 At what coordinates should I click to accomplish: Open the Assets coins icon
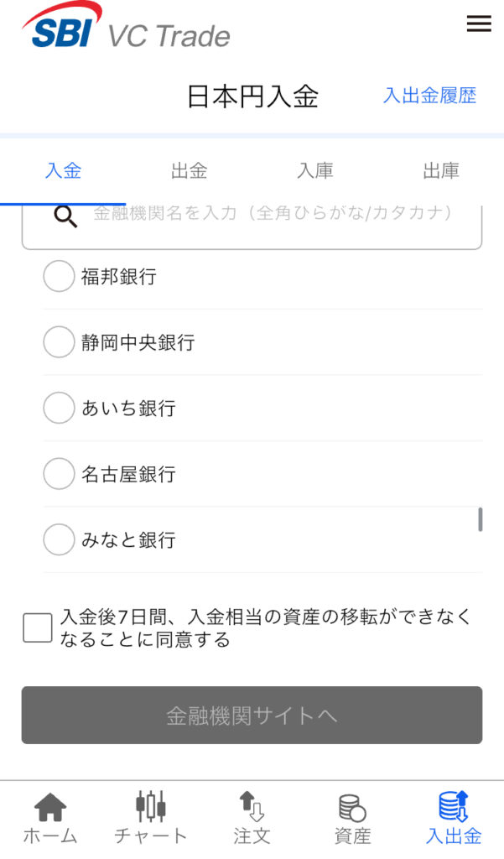(352, 808)
